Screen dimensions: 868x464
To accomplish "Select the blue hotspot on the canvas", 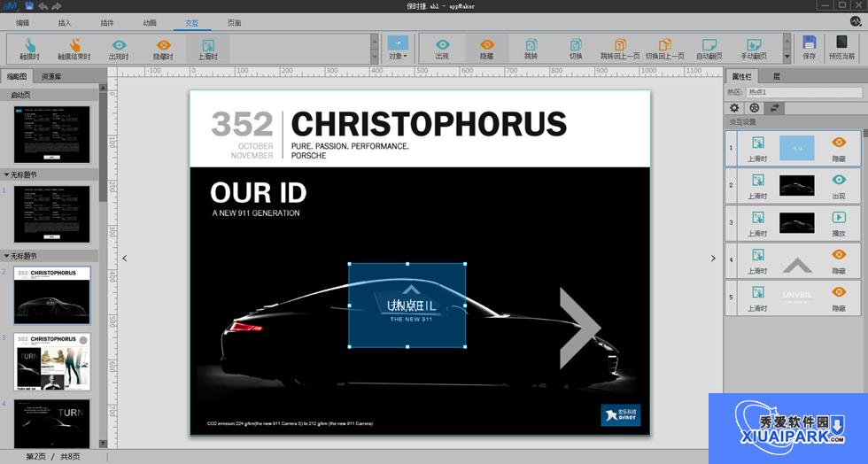I will (x=407, y=305).
